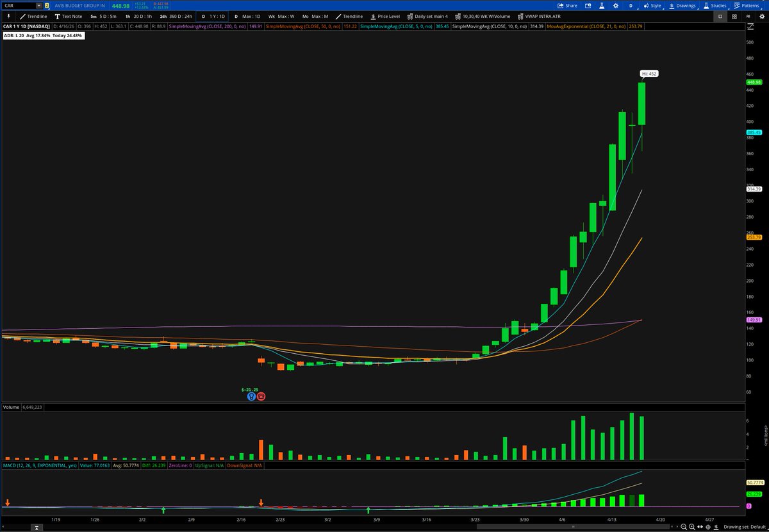Click the Share button

(567, 6)
